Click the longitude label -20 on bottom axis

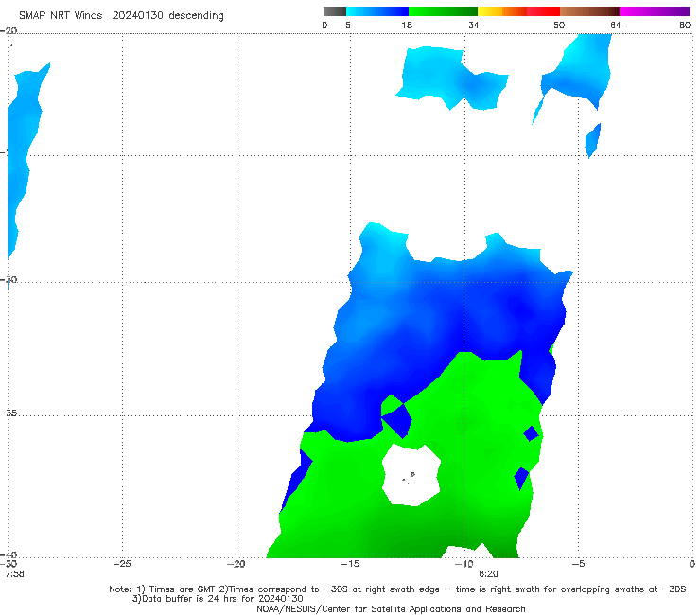pos(236,564)
